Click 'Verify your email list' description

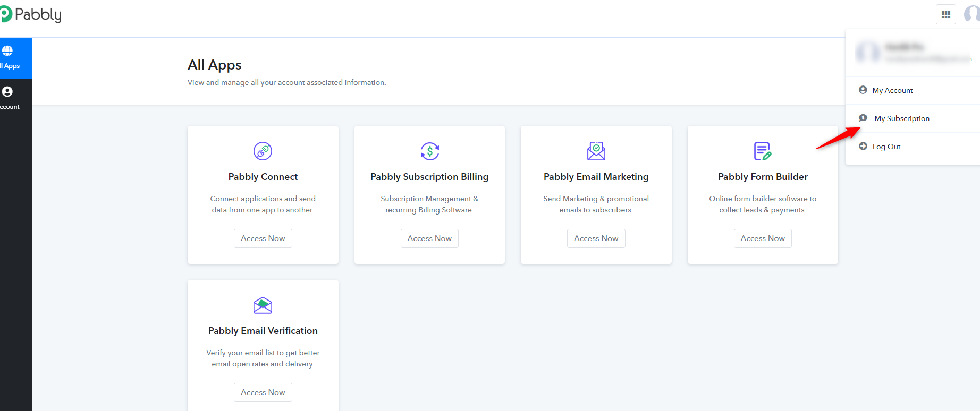(x=263, y=358)
